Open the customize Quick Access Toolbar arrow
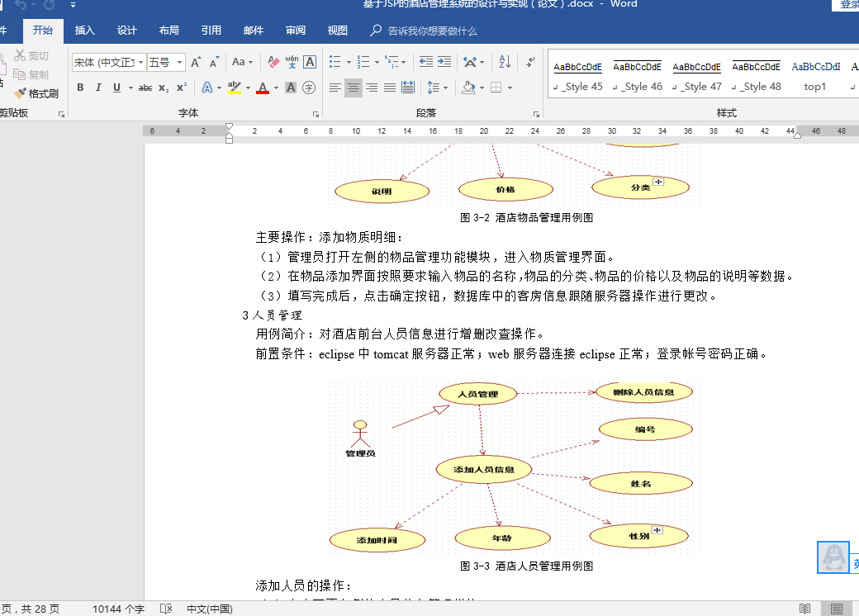859x616 pixels. (73, 5)
